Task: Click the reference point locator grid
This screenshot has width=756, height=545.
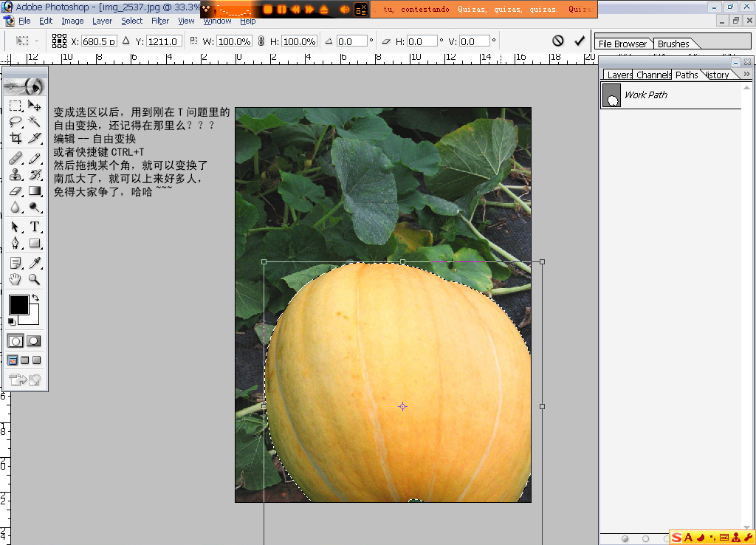Action: [59, 41]
